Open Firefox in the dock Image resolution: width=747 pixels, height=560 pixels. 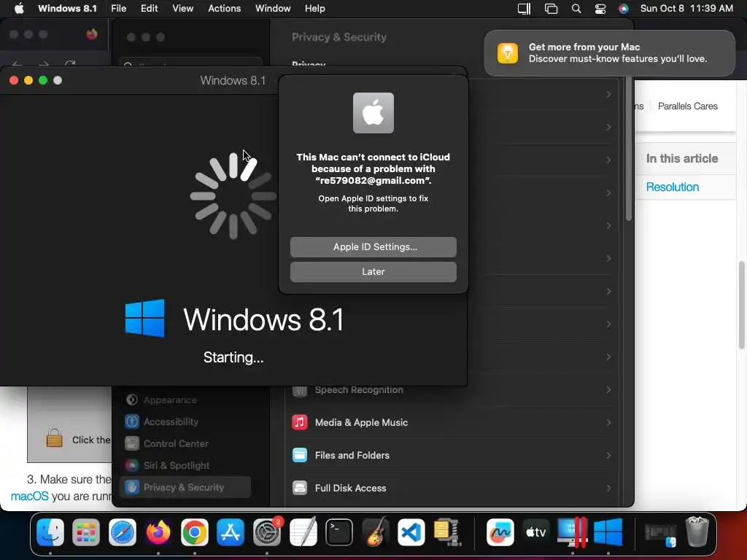pyautogui.click(x=158, y=532)
